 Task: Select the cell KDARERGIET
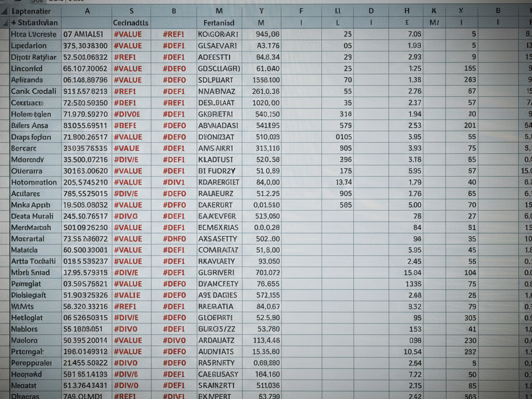pos(219,182)
